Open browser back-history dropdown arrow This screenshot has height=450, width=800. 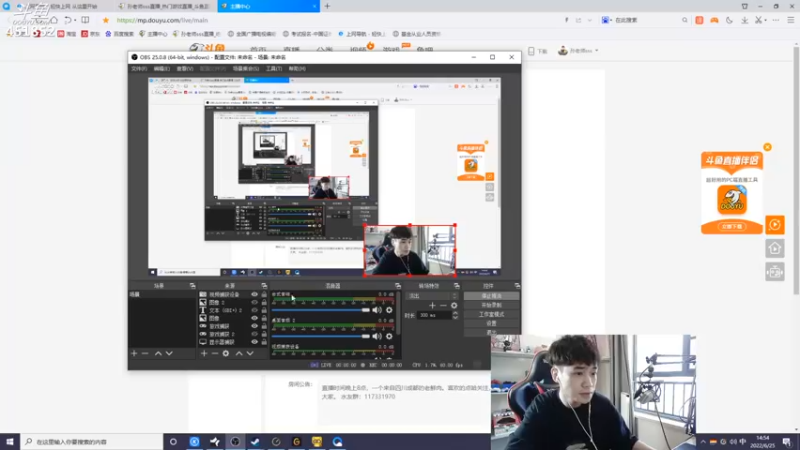(75, 20)
